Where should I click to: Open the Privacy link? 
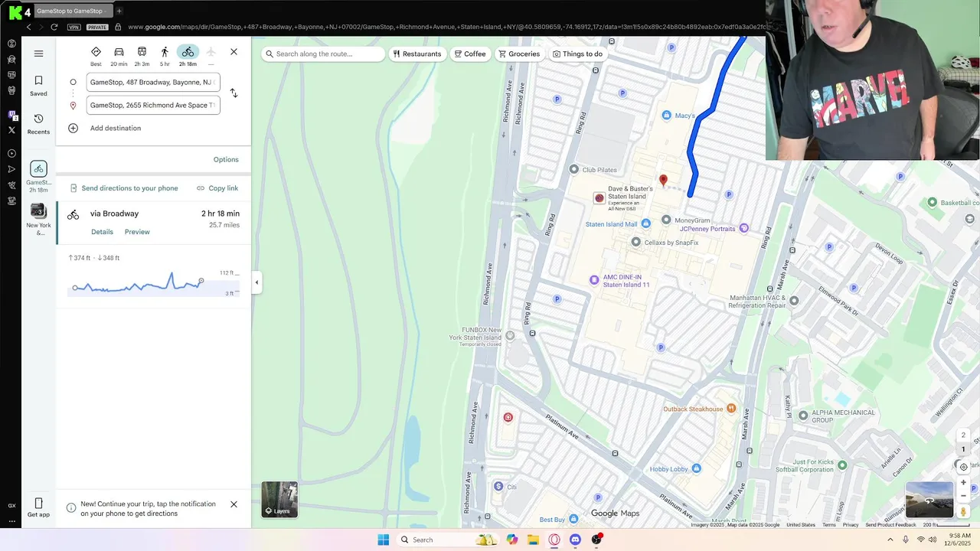point(851,525)
